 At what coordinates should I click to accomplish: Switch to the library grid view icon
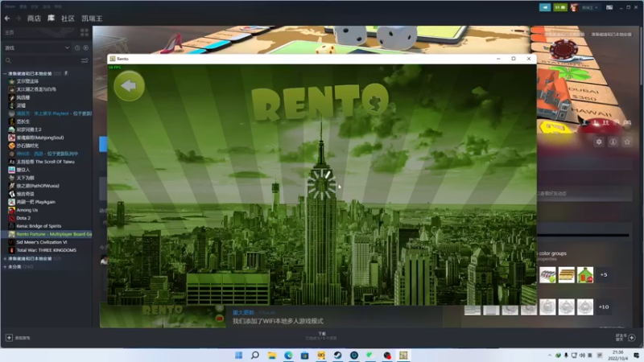(85, 32)
